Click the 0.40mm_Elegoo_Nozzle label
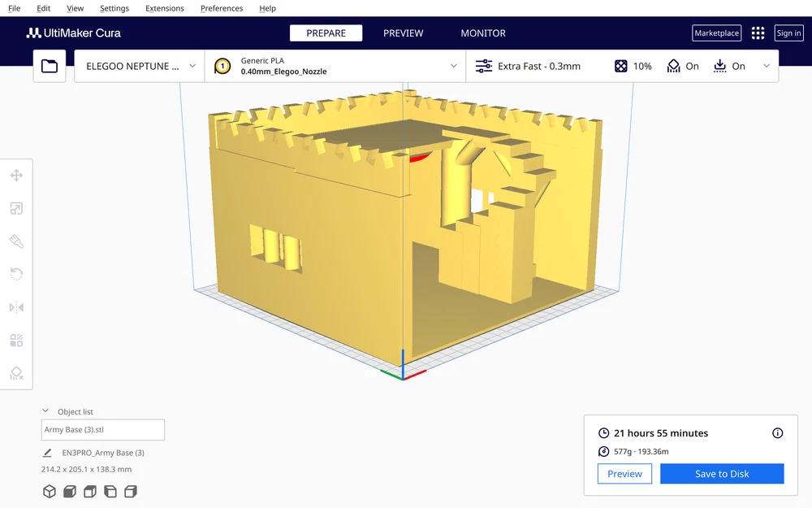 pyautogui.click(x=283, y=72)
